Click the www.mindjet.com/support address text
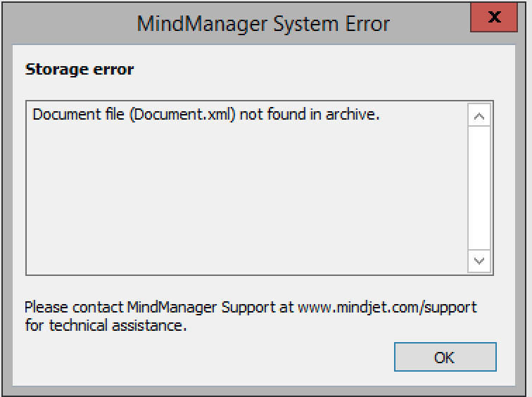Viewport: 532px width, 397px height. [x=387, y=308]
